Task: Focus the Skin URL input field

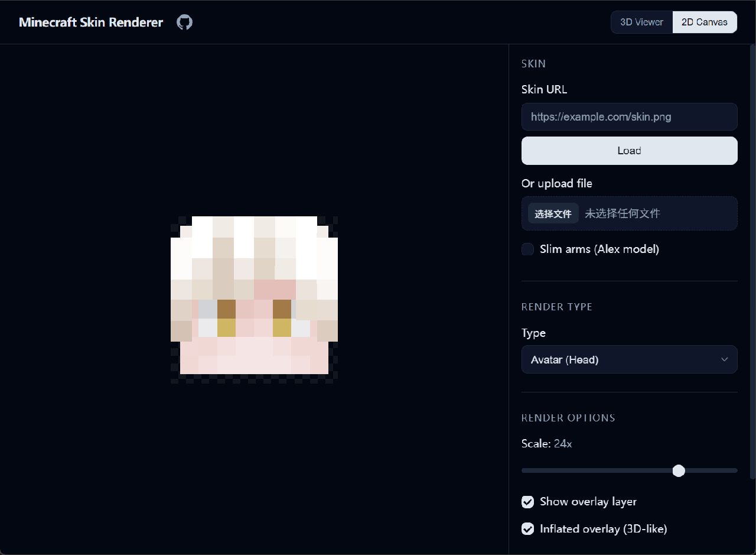Action: (629, 117)
